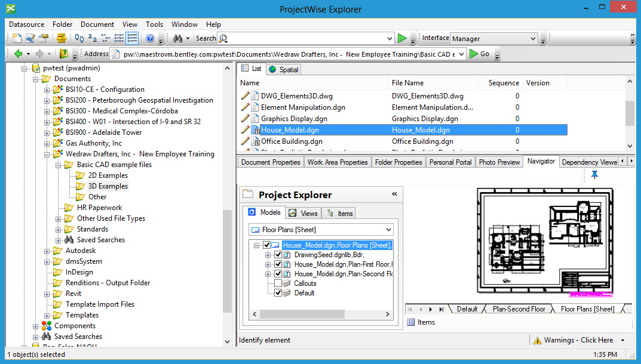Switch to the Photo Preview tab
The height and width of the screenshot is (364, 641).
coord(499,162)
